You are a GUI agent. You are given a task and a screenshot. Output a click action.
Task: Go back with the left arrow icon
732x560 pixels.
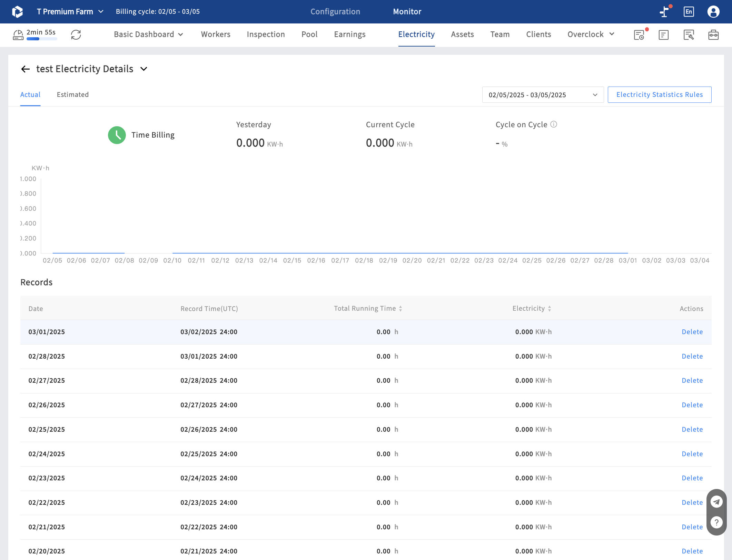[26, 69]
